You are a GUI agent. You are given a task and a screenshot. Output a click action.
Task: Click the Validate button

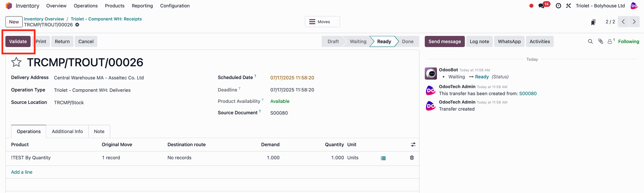pos(18,42)
